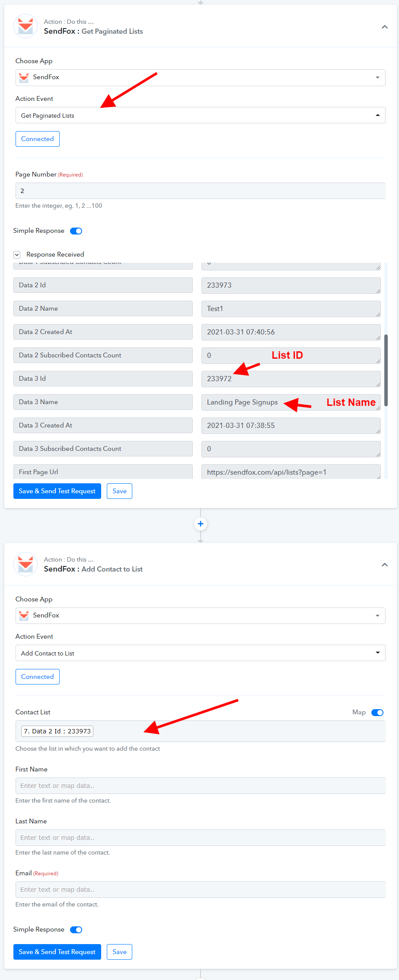The image size is (399, 980).
Task: Collapse the Add Contact to List action panel
Action: (384, 565)
